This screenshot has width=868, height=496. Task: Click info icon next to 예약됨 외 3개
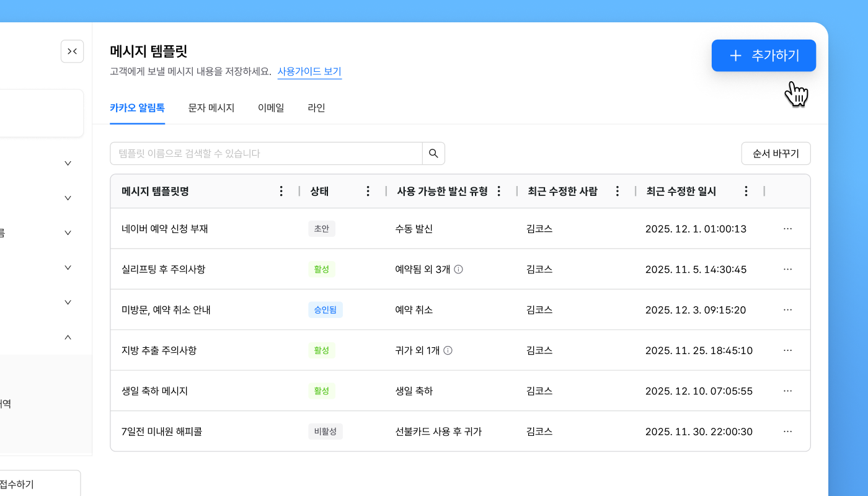point(459,269)
